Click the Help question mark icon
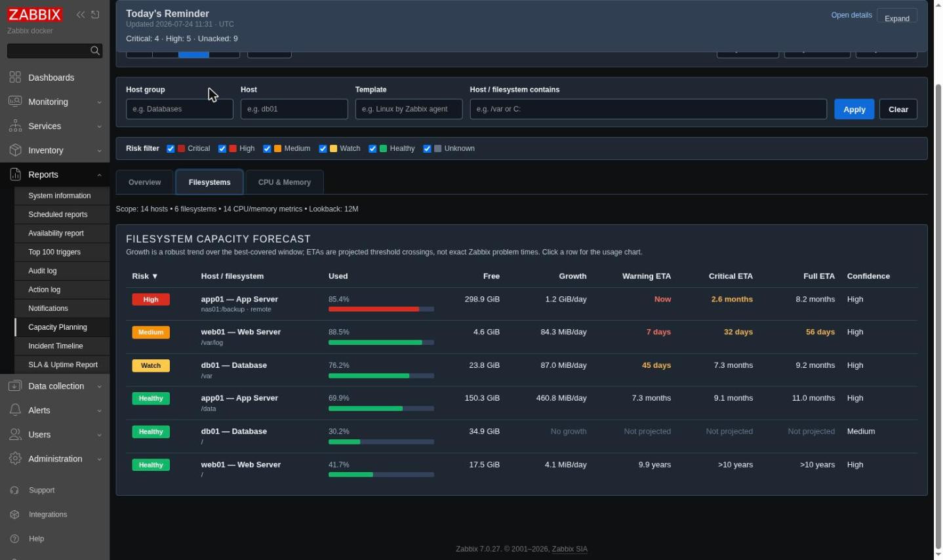 [15, 539]
